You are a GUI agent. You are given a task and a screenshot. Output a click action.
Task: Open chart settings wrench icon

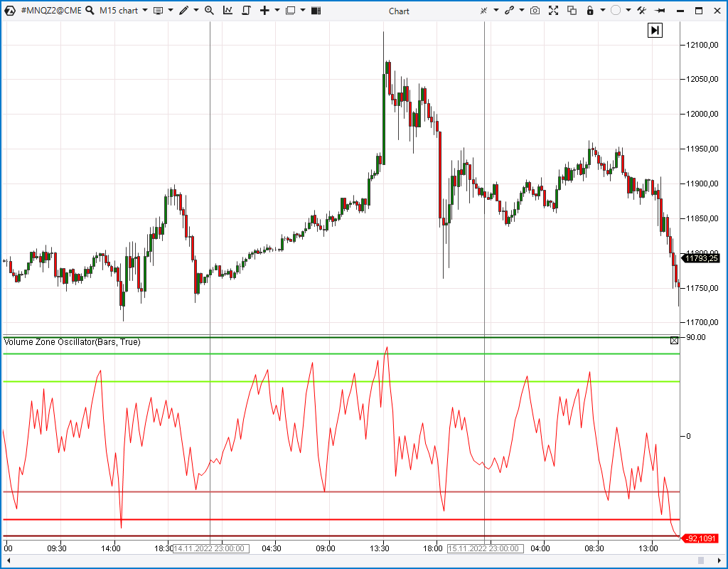[641, 11]
